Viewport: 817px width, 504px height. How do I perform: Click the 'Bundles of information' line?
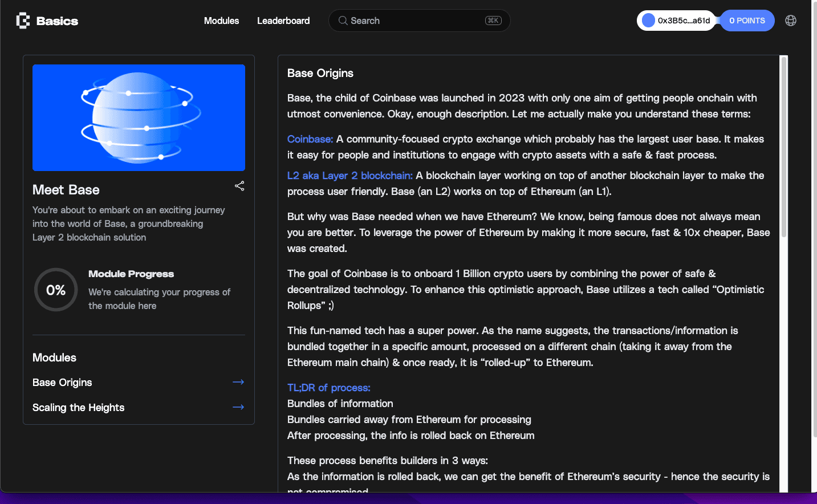[x=340, y=404]
